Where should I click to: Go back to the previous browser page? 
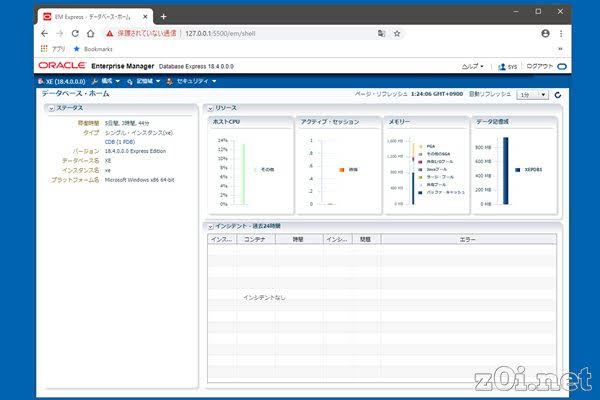[x=44, y=34]
